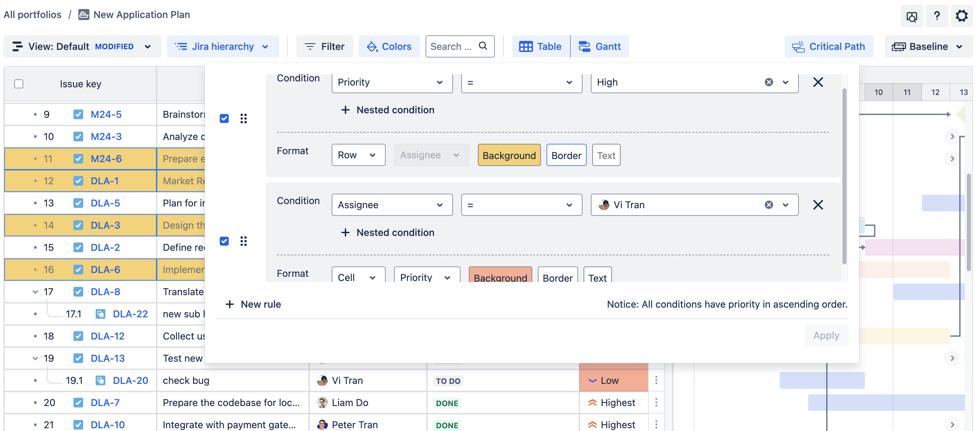Viewport: 980px width, 431px height.
Task: Click the New rule button
Action: click(253, 304)
